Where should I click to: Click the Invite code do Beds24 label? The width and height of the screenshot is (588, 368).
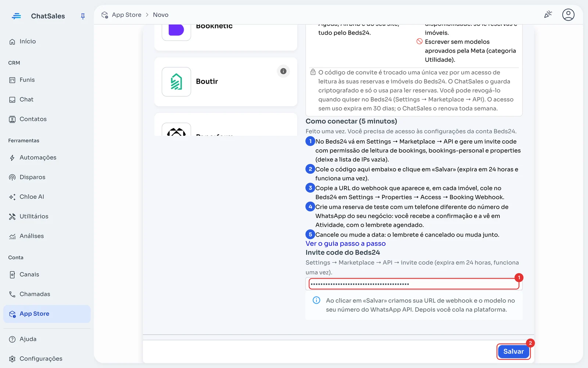pyautogui.click(x=343, y=252)
